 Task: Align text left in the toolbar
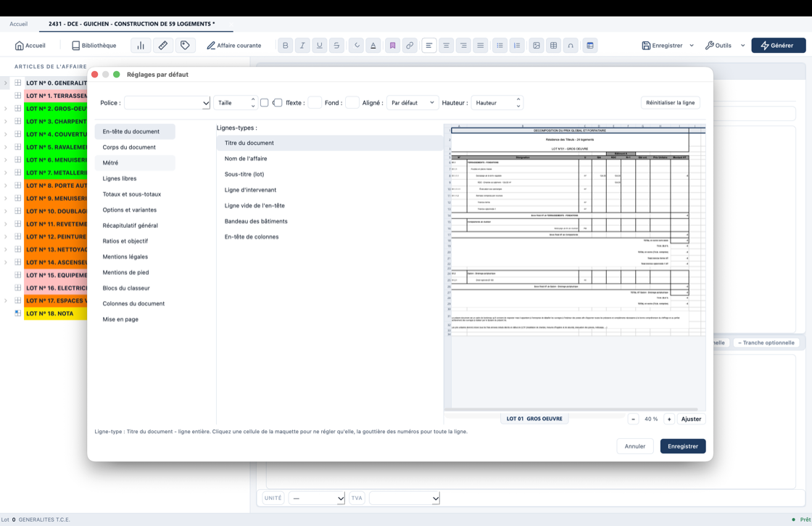(428, 46)
